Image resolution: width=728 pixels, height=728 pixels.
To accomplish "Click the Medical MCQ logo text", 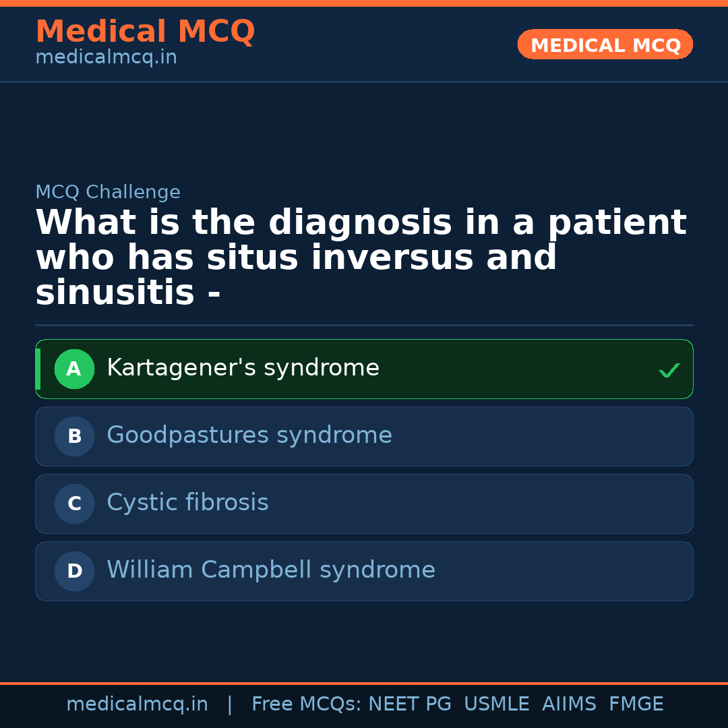I will point(145,31).
